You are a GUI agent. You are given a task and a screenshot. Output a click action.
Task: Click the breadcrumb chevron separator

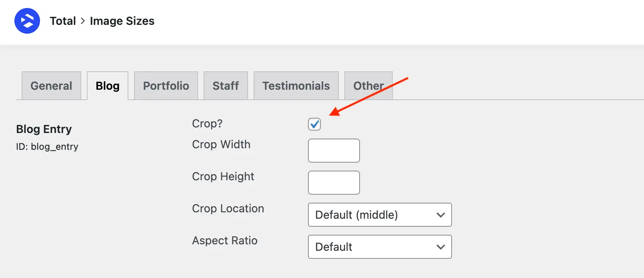(x=83, y=21)
